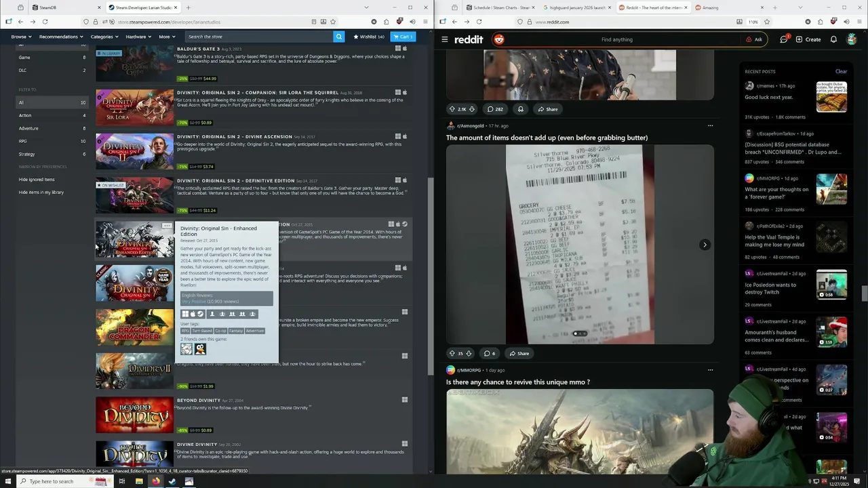Expand the Browse dropdown in Steam store
The height and width of the screenshot is (488, 868).
click(x=21, y=37)
